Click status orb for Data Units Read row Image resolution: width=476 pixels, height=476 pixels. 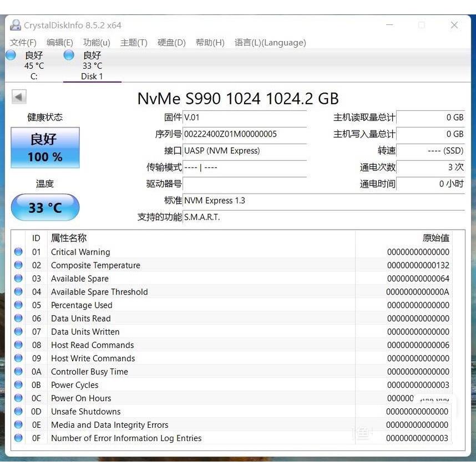[x=18, y=318]
